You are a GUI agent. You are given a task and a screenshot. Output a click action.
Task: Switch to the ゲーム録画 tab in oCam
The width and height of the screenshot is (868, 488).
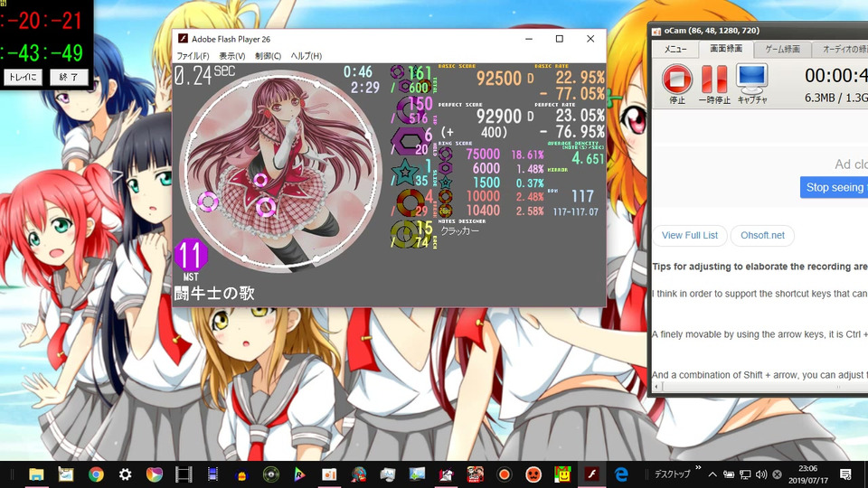[x=782, y=49]
